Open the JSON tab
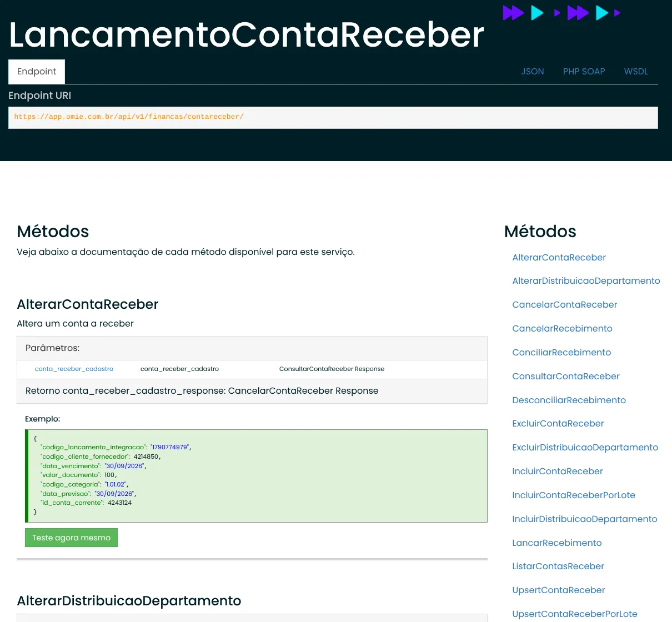This screenshot has width=672, height=622. coord(532,72)
